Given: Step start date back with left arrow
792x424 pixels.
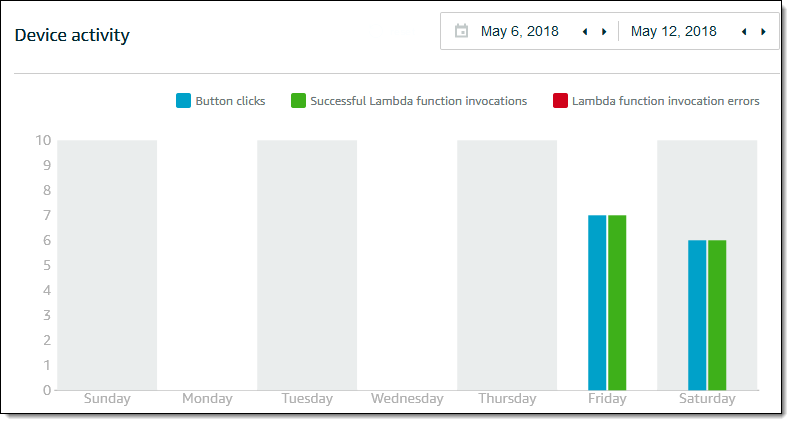Looking at the screenshot, I should click(585, 32).
